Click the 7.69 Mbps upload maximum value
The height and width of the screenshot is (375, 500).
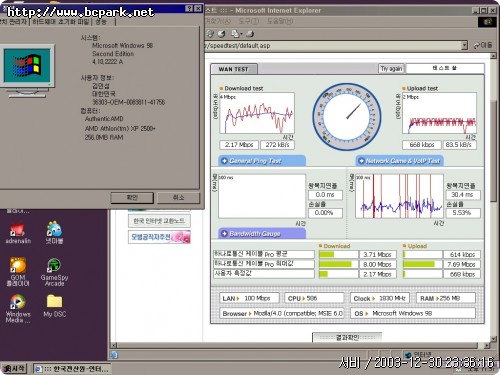click(x=462, y=264)
